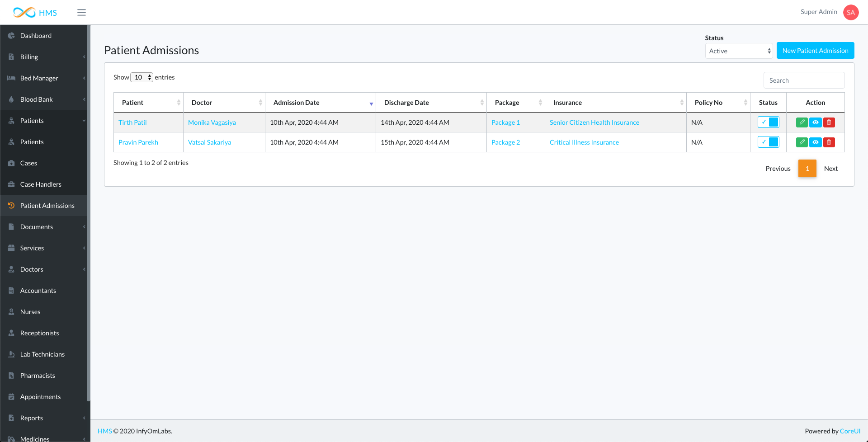868x442 pixels.
Task: Click the red delete icon for Tirth Patil
Action: [829, 122]
